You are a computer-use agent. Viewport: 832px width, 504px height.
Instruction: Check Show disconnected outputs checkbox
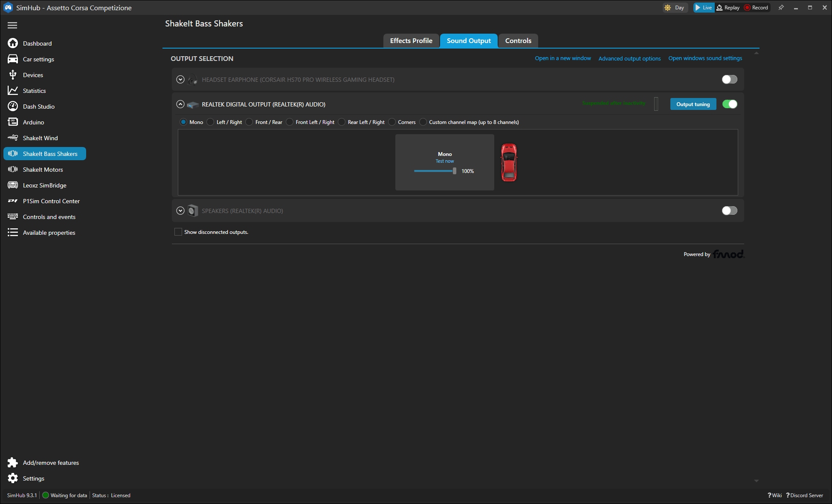tap(178, 232)
